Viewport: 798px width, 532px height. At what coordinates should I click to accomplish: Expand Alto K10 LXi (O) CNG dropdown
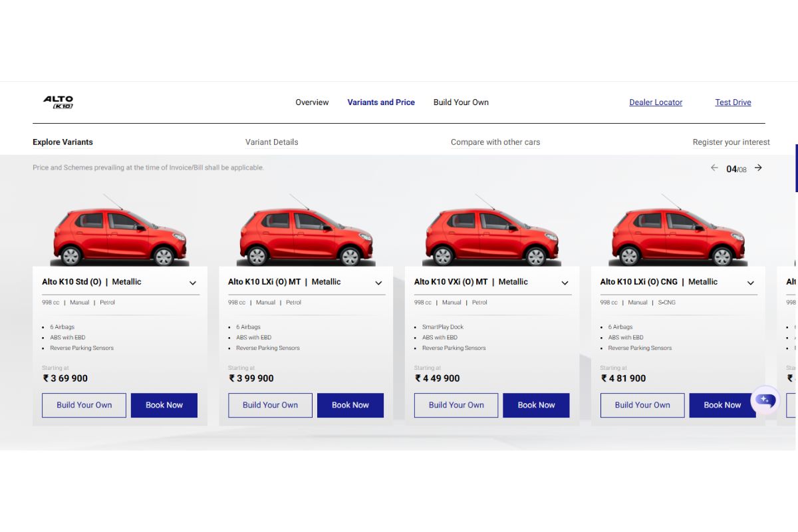click(x=750, y=283)
